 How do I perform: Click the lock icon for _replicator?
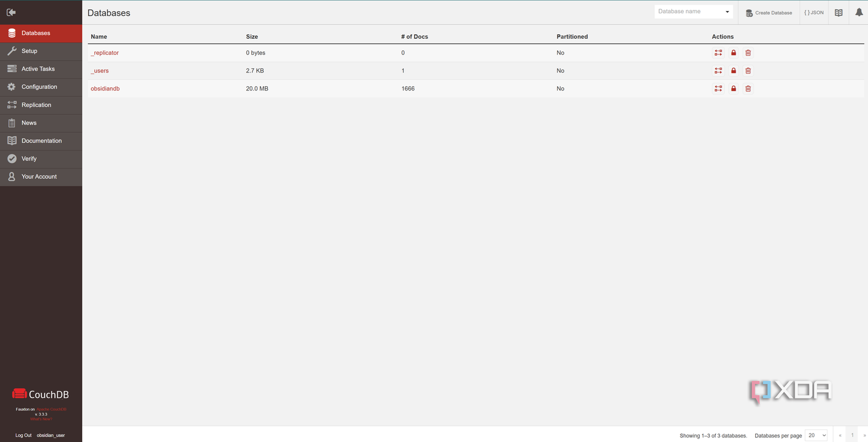pyautogui.click(x=734, y=53)
